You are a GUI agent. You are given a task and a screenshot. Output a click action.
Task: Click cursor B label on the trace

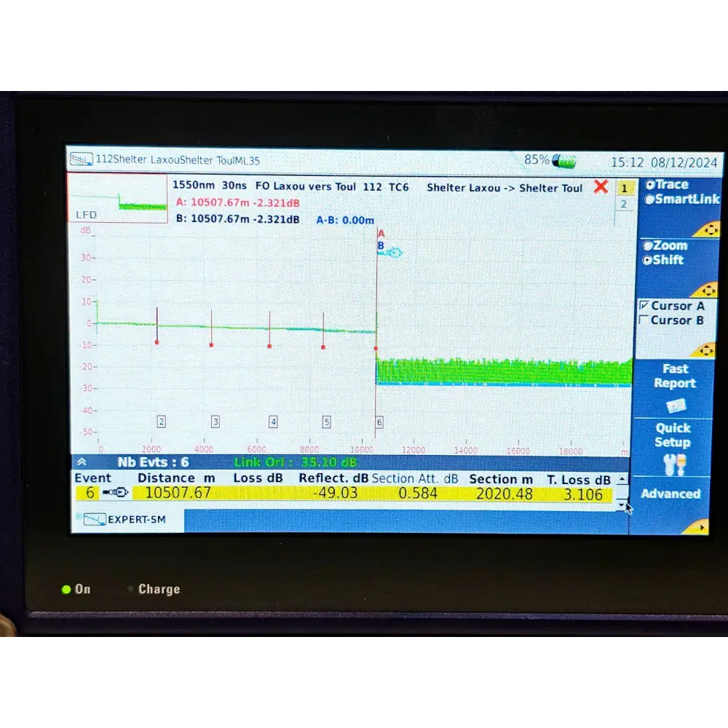381,245
